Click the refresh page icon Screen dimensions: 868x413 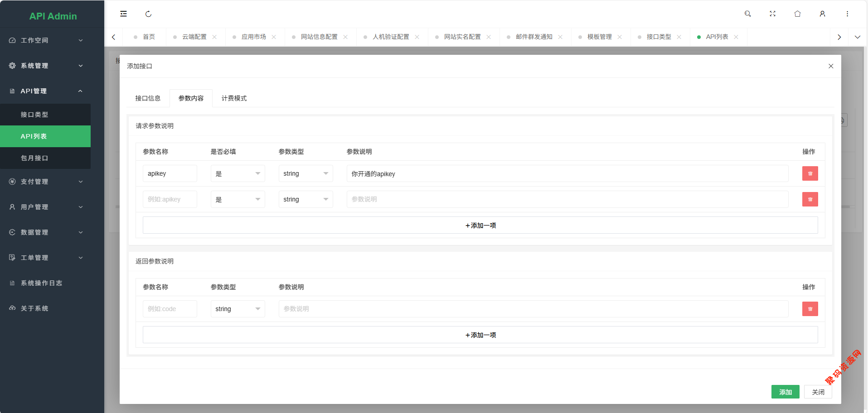(x=148, y=14)
